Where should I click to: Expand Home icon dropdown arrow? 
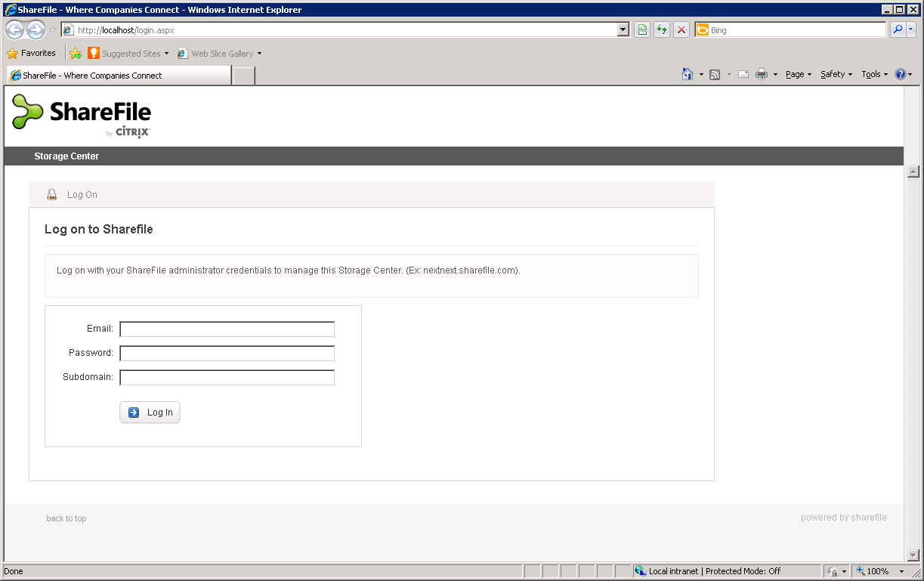tap(701, 74)
